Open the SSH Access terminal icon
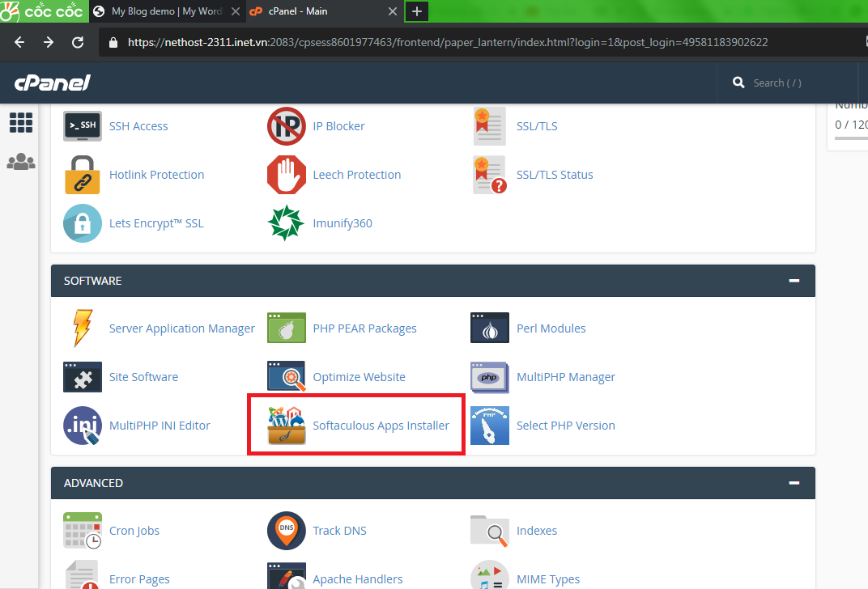 (x=83, y=126)
